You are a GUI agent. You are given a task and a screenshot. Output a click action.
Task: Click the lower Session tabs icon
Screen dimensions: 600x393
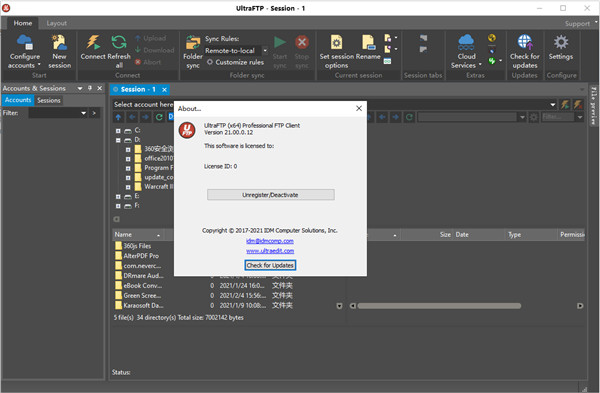click(x=423, y=49)
